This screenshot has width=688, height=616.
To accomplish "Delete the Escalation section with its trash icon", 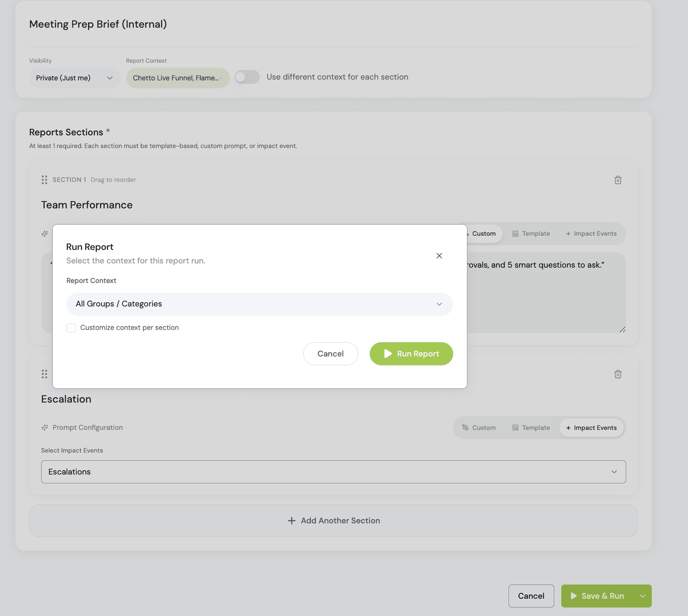I will 618,374.
